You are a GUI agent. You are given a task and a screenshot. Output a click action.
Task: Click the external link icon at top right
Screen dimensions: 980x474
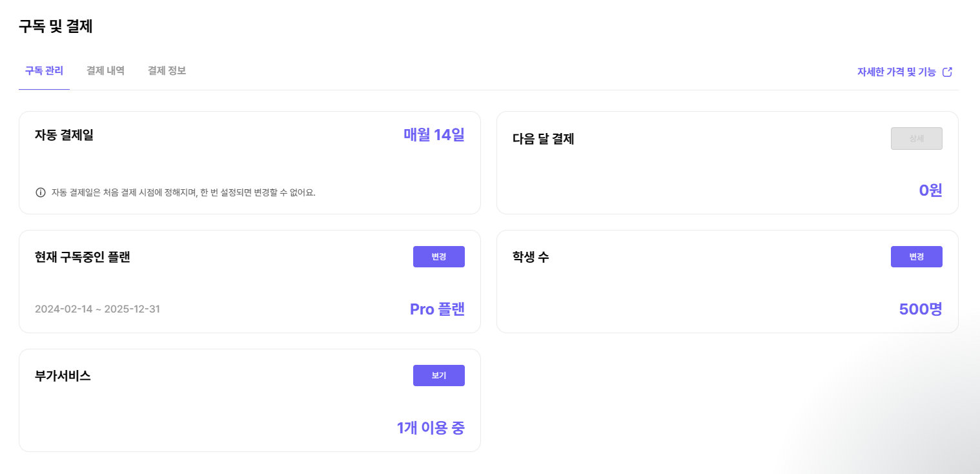click(x=947, y=72)
